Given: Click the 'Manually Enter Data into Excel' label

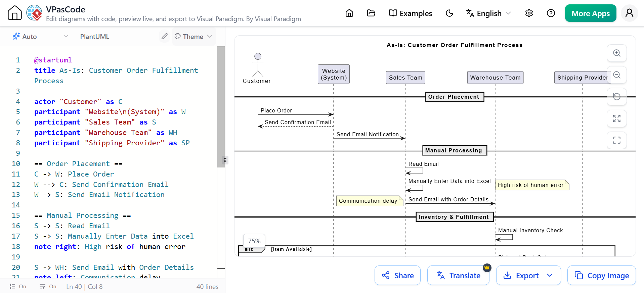Looking at the screenshot, I should tap(449, 181).
